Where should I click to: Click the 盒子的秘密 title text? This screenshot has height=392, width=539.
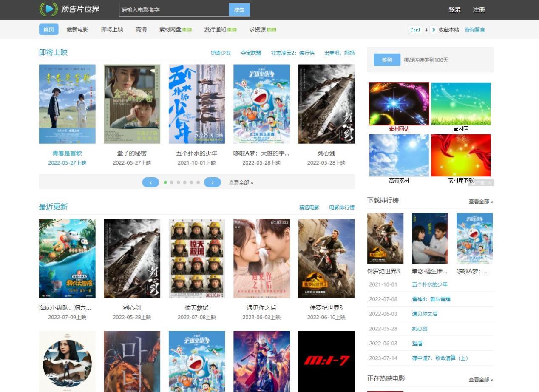(x=132, y=153)
